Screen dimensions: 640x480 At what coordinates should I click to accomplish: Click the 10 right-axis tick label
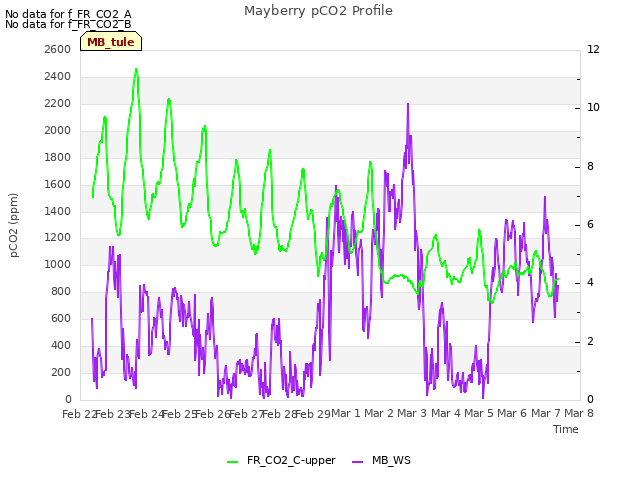593,107
